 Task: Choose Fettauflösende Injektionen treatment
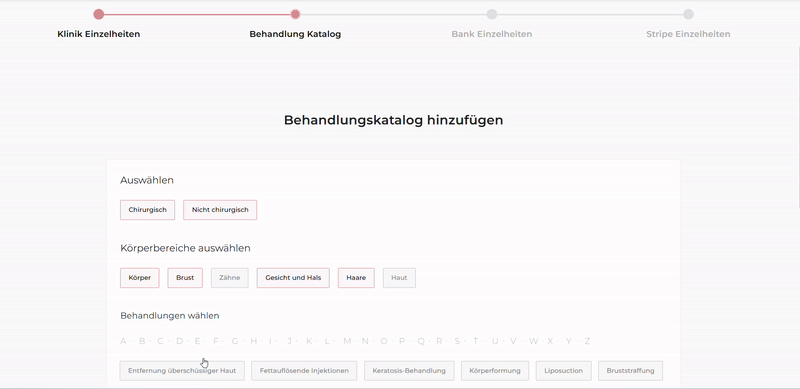[x=304, y=371]
